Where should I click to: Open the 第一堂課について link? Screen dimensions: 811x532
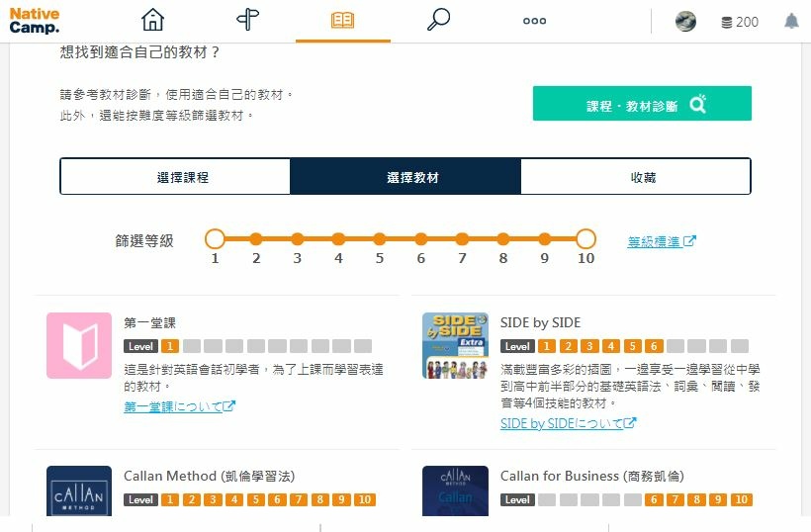(x=179, y=406)
